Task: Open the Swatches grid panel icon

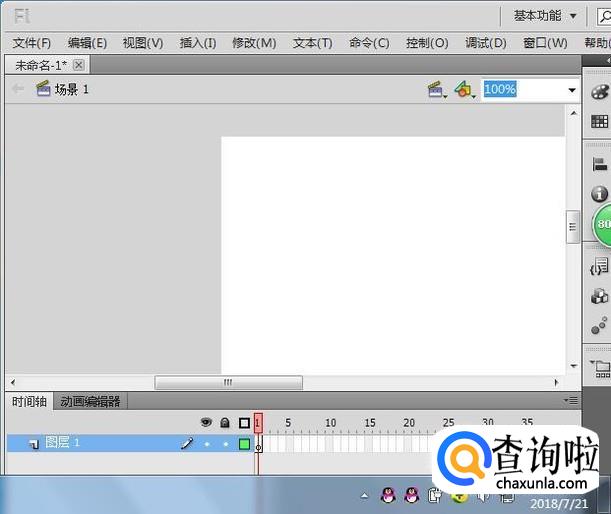Action: pos(600,122)
